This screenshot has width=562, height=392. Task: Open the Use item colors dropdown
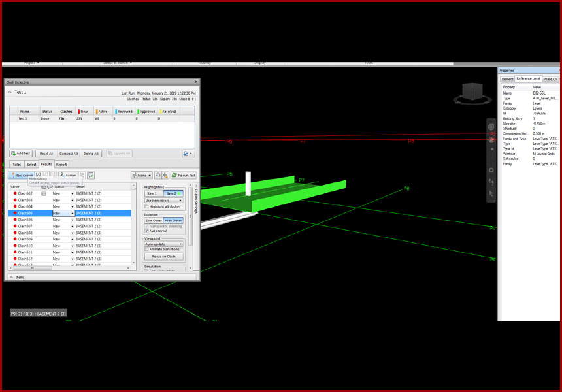163,201
